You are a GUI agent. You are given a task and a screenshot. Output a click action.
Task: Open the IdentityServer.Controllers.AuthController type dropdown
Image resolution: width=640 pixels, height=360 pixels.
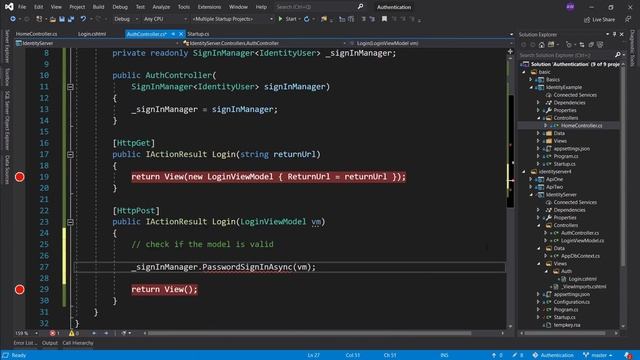(x=264, y=43)
